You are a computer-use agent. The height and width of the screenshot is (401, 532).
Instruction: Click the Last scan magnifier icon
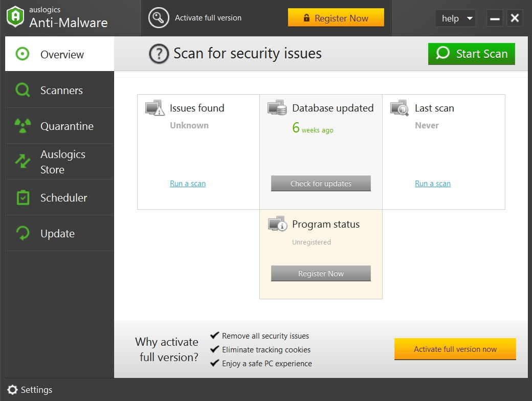(400, 108)
